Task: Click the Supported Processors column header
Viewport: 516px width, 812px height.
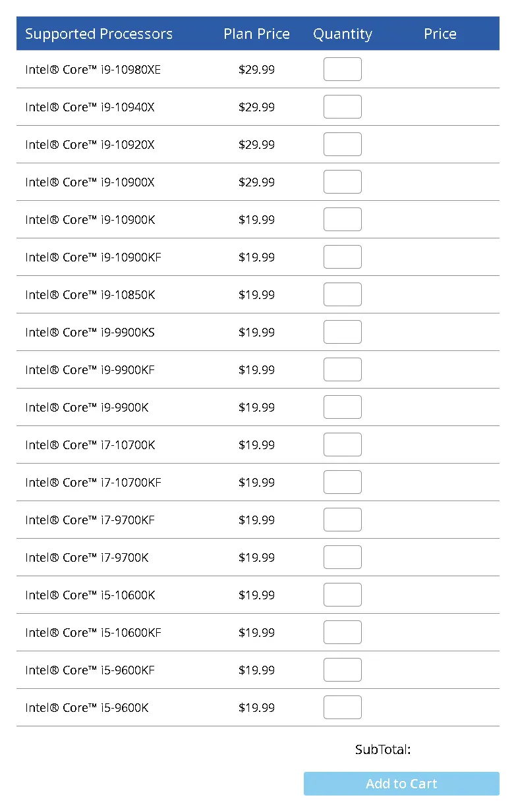Action: [99, 34]
